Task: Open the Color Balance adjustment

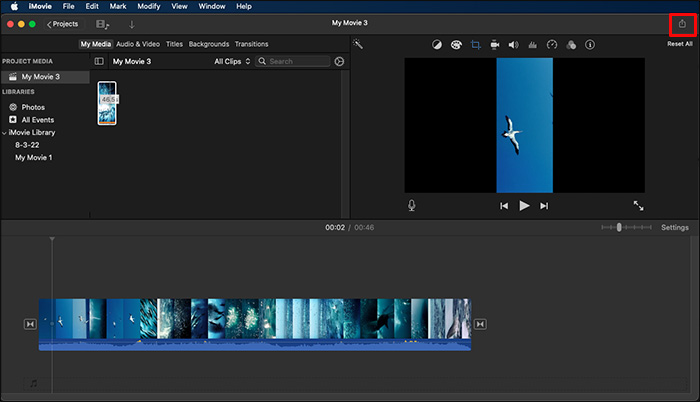Action: pos(437,45)
